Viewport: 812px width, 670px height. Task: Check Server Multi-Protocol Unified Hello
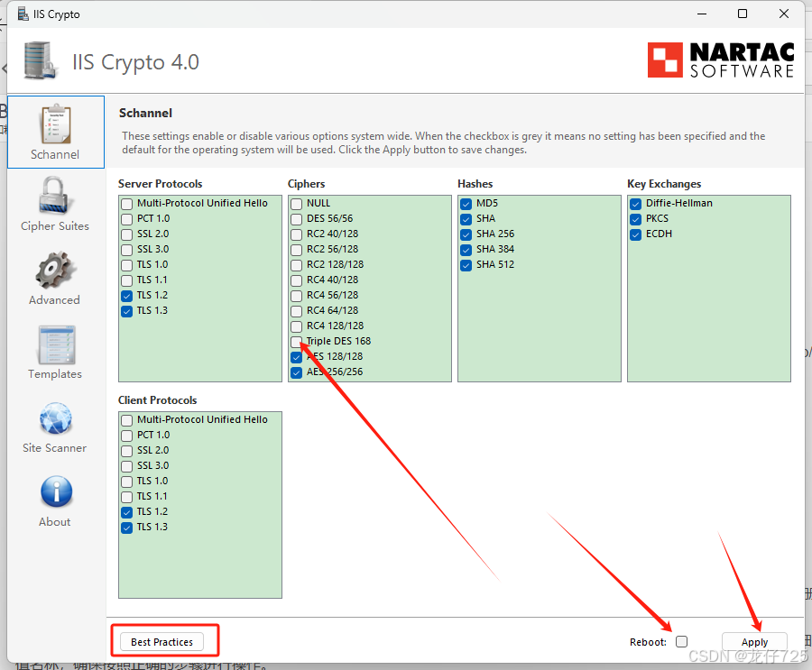click(127, 204)
